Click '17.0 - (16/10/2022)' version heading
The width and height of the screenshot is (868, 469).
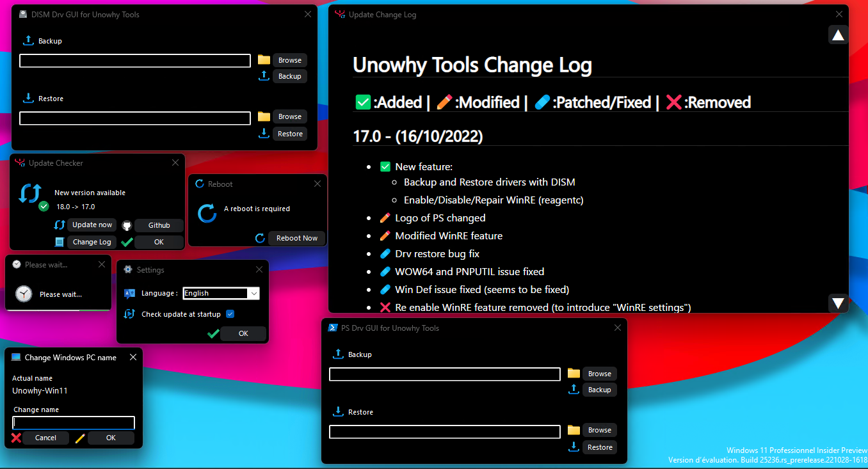(x=418, y=136)
